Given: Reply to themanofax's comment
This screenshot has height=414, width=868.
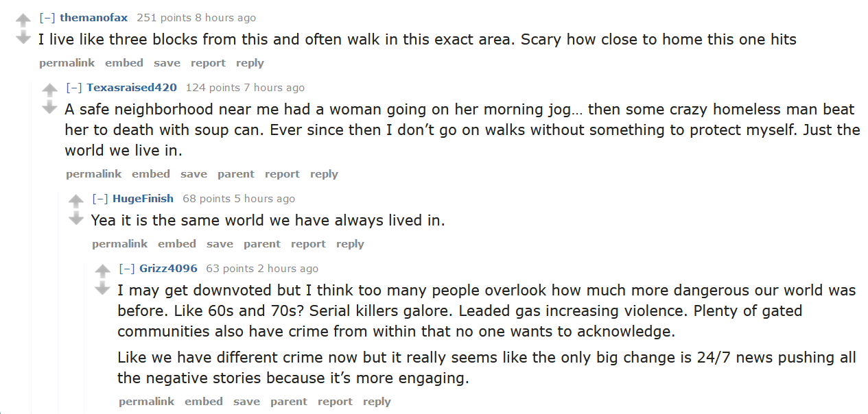Looking at the screenshot, I should point(250,63).
